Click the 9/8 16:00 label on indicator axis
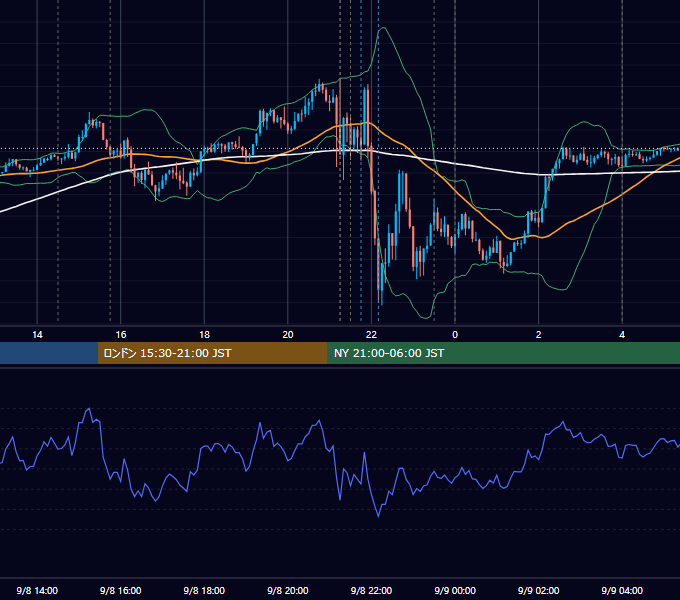This screenshot has width=680, height=600. (121, 590)
